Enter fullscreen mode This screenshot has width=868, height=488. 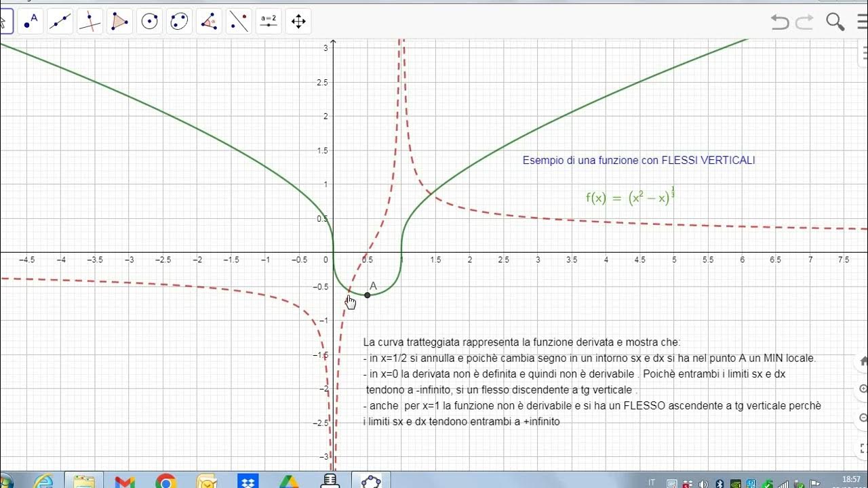pyautogui.click(x=863, y=448)
